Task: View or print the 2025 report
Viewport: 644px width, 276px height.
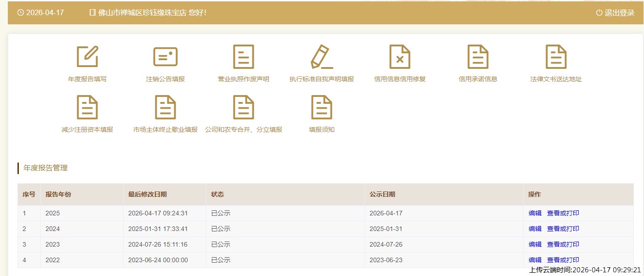Action: (563, 213)
